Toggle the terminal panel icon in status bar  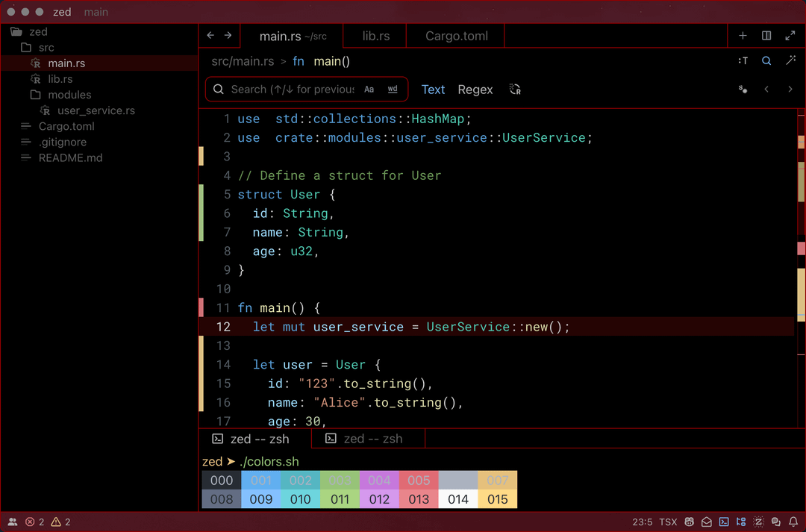[x=724, y=522]
